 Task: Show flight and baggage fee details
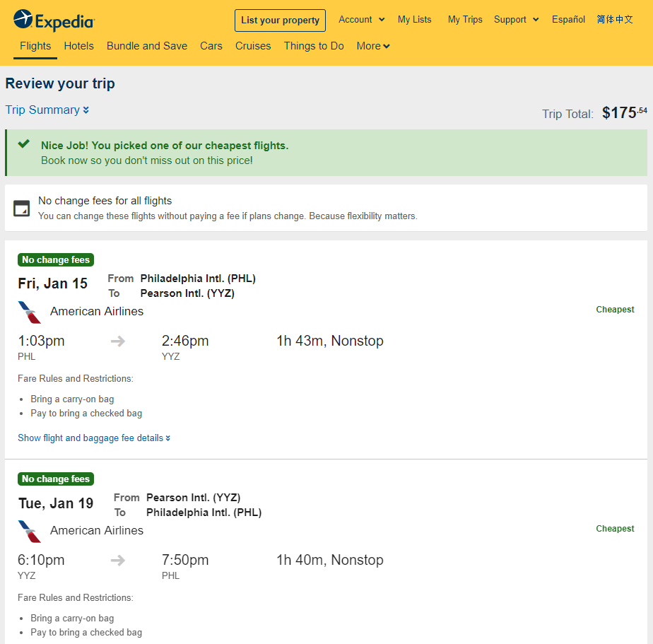(x=94, y=438)
